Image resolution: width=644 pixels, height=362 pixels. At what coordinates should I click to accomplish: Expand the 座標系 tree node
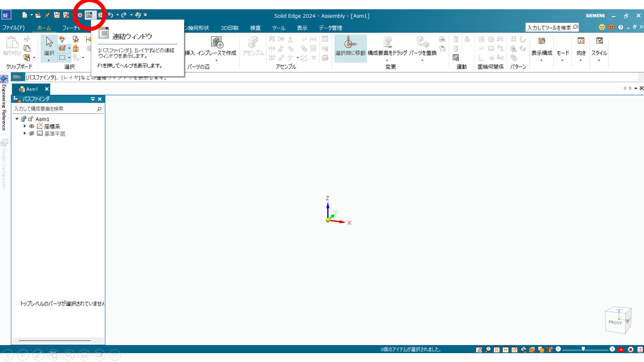[25, 126]
